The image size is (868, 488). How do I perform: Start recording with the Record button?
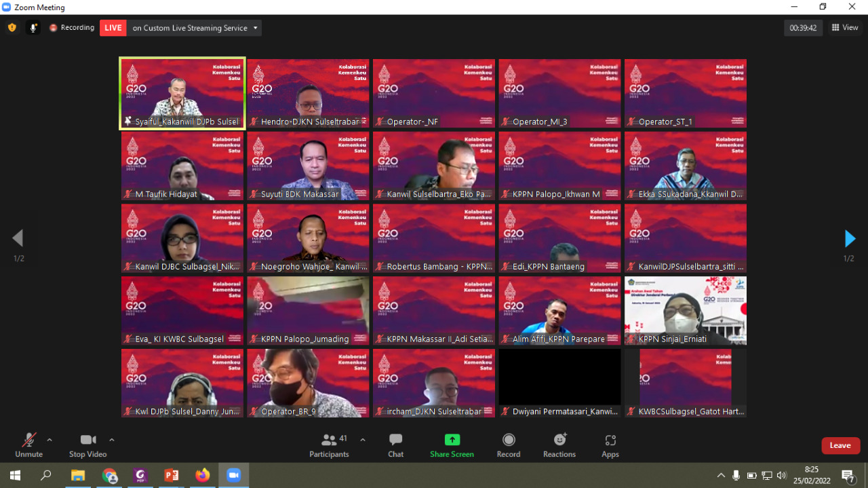point(508,445)
